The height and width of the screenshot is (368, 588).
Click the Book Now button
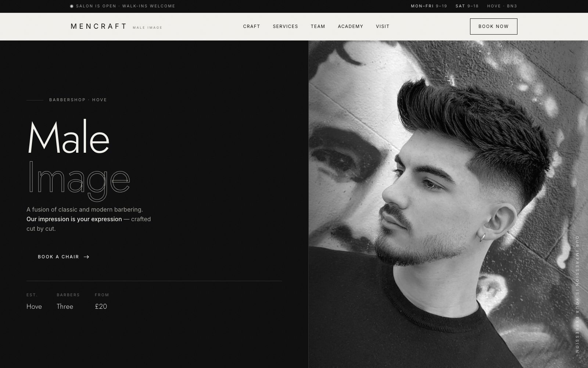click(494, 26)
